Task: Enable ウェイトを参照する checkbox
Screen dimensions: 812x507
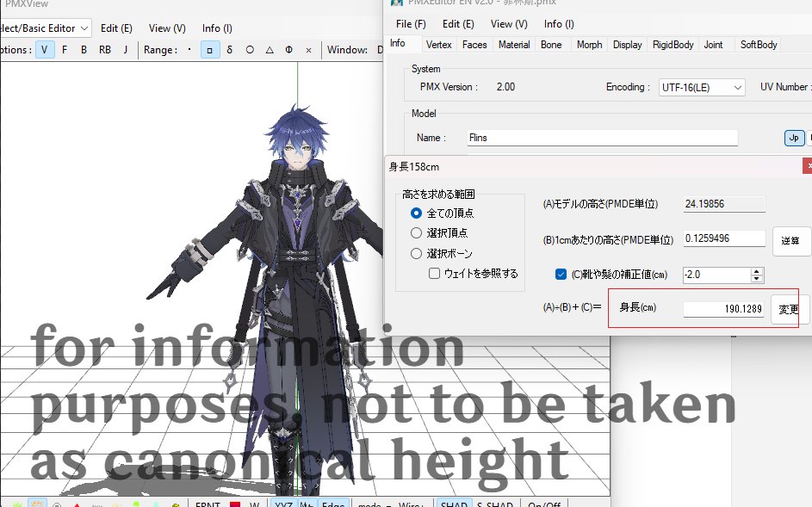Action: (x=474, y=274)
